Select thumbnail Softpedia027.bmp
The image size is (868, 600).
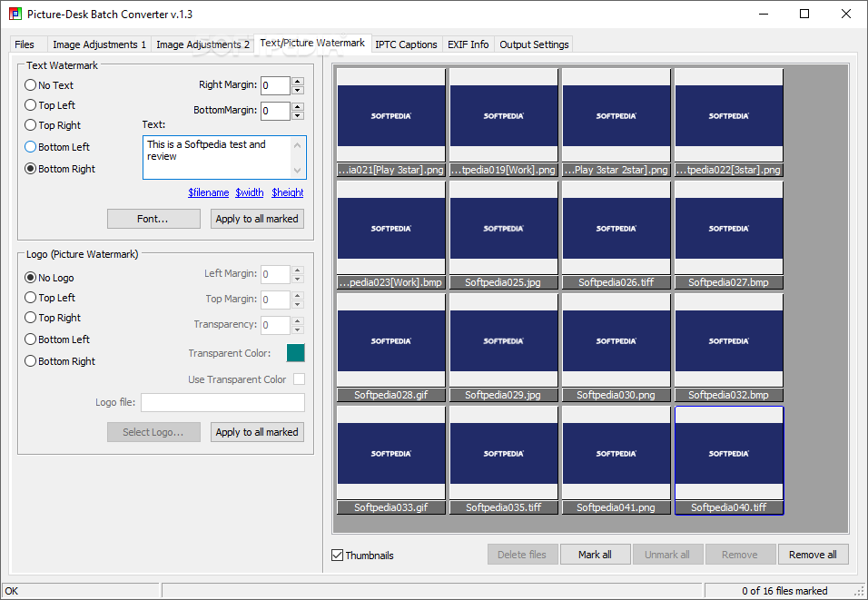728,235
